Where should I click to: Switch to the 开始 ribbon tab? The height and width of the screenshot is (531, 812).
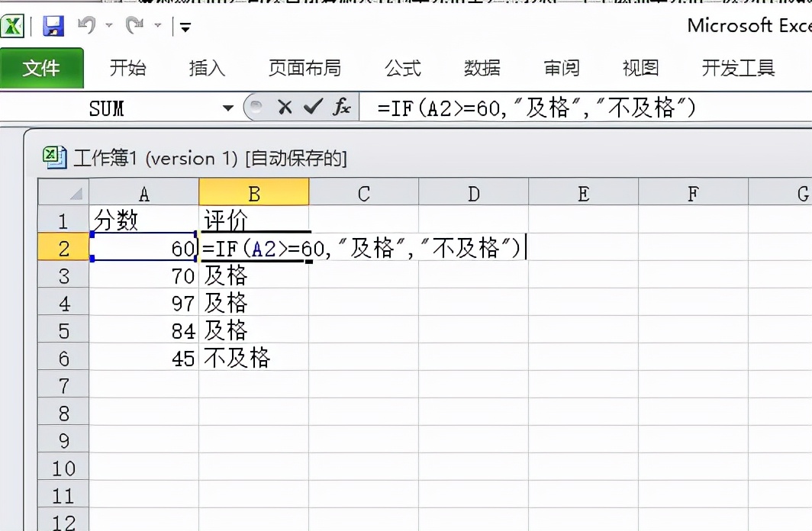(x=128, y=68)
